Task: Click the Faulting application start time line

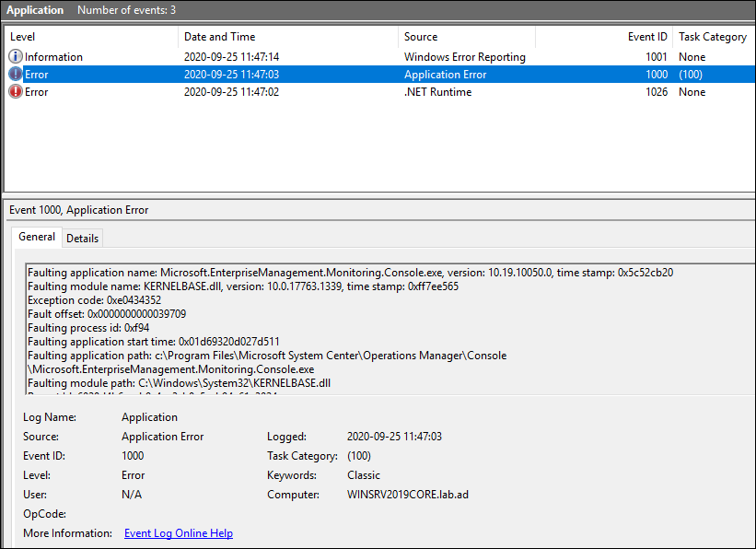Action: [154, 342]
